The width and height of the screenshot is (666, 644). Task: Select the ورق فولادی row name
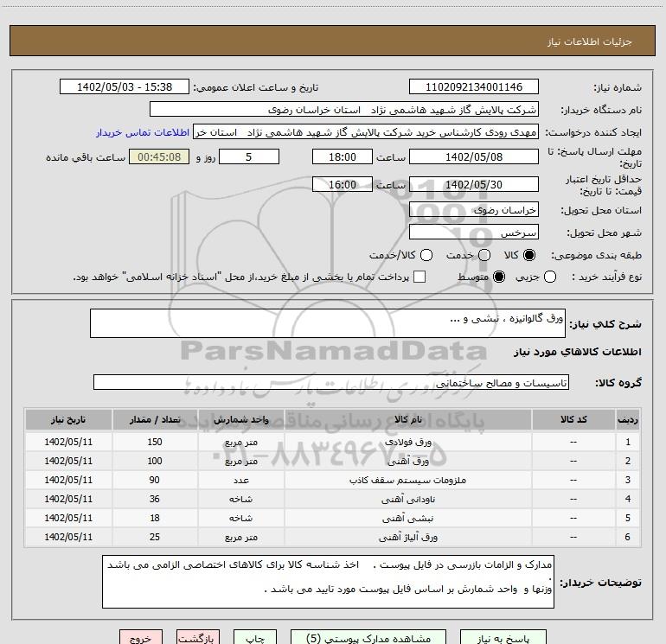pyautogui.click(x=408, y=442)
